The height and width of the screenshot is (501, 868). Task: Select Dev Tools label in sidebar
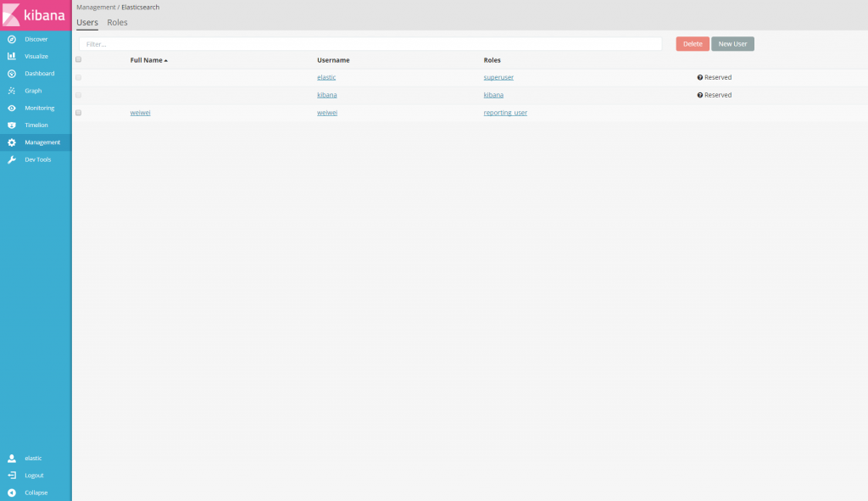pyautogui.click(x=37, y=159)
